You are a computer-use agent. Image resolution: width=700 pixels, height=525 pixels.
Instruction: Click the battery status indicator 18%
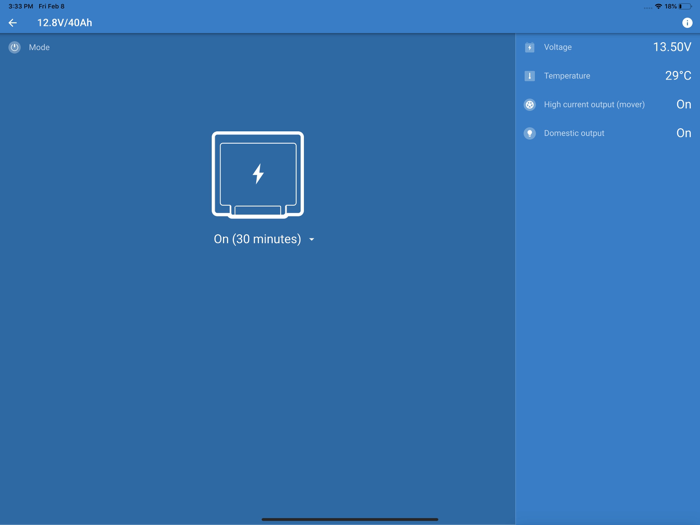tap(678, 6)
